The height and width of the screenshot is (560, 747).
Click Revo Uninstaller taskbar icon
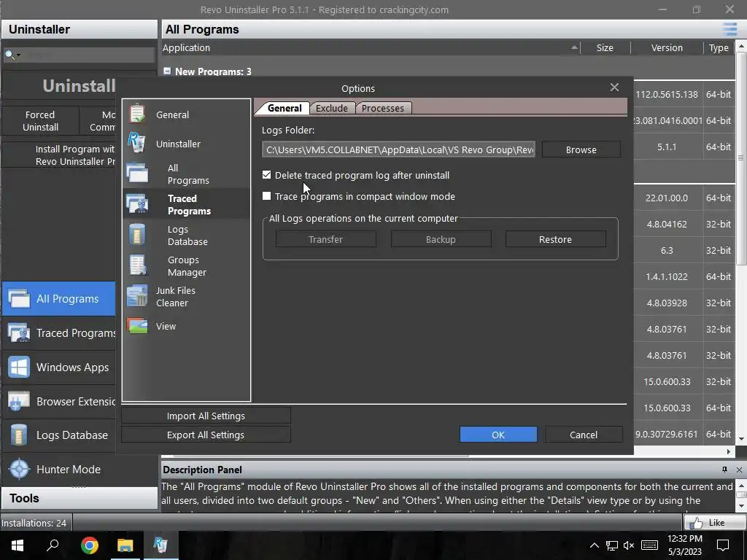(160, 545)
